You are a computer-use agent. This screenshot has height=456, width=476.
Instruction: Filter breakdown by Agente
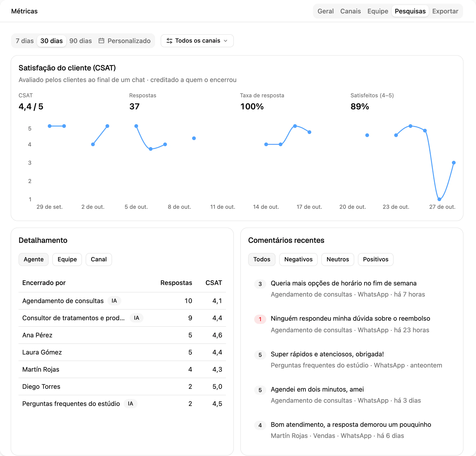[34, 259]
